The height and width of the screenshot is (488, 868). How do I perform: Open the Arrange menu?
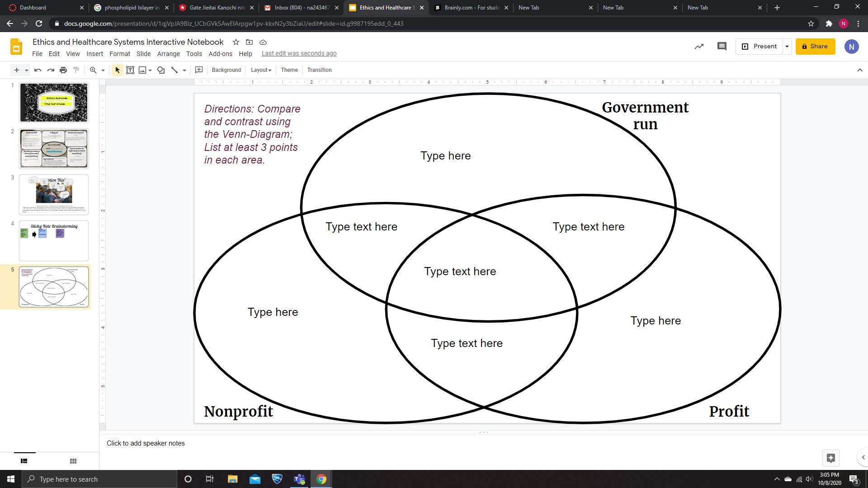click(168, 54)
